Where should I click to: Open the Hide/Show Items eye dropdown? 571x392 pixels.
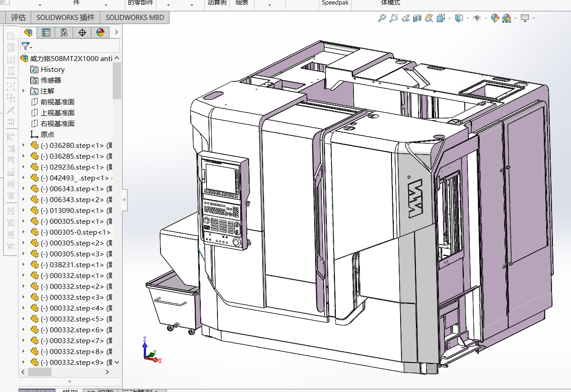(x=486, y=19)
